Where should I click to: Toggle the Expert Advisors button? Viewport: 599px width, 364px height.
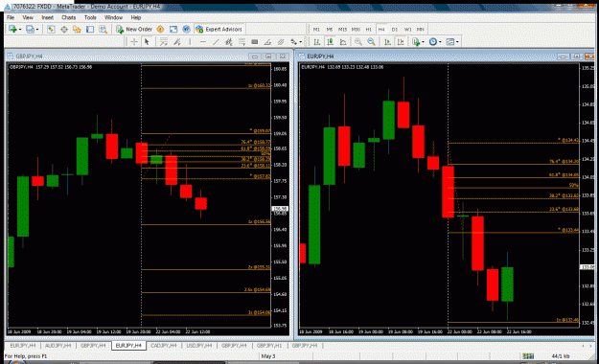tap(219, 29)
